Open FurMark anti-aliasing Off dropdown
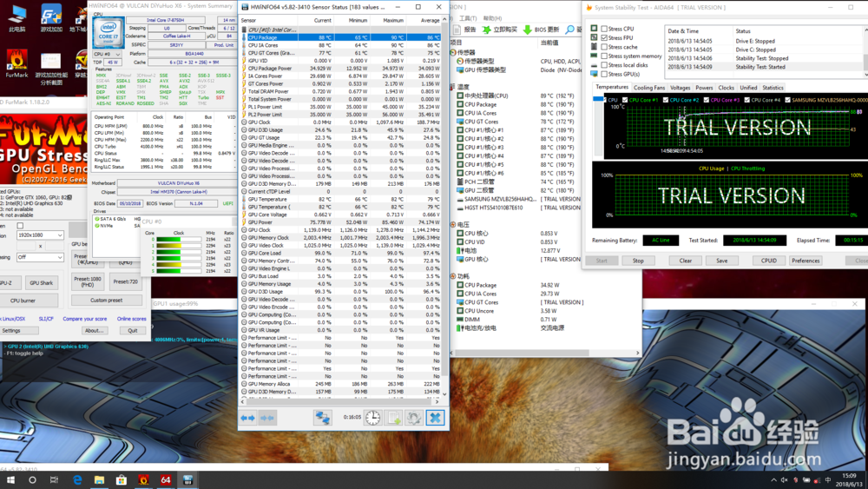 (40, 257)
